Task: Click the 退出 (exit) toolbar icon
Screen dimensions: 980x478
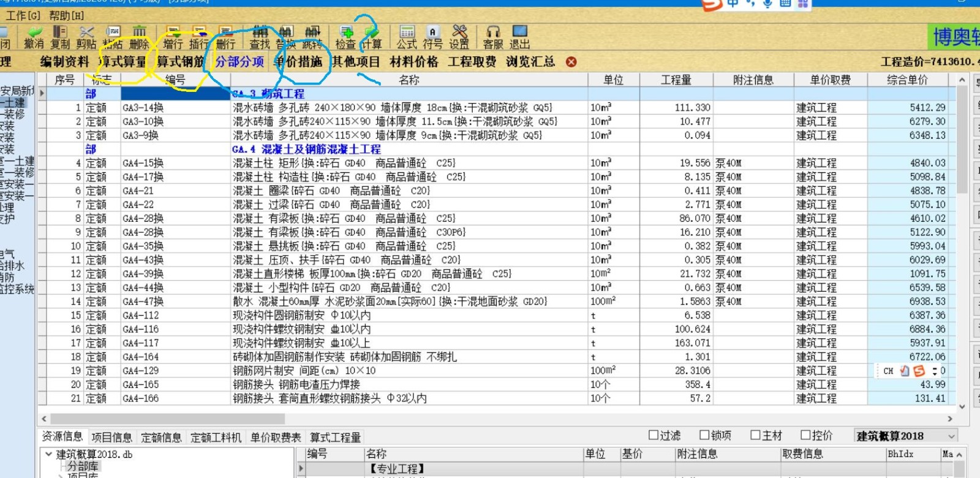Action: click(519, 37)
